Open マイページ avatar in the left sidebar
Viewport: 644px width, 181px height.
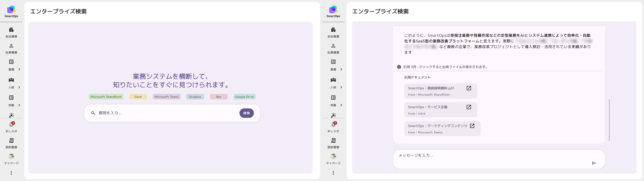coord(11,156)
